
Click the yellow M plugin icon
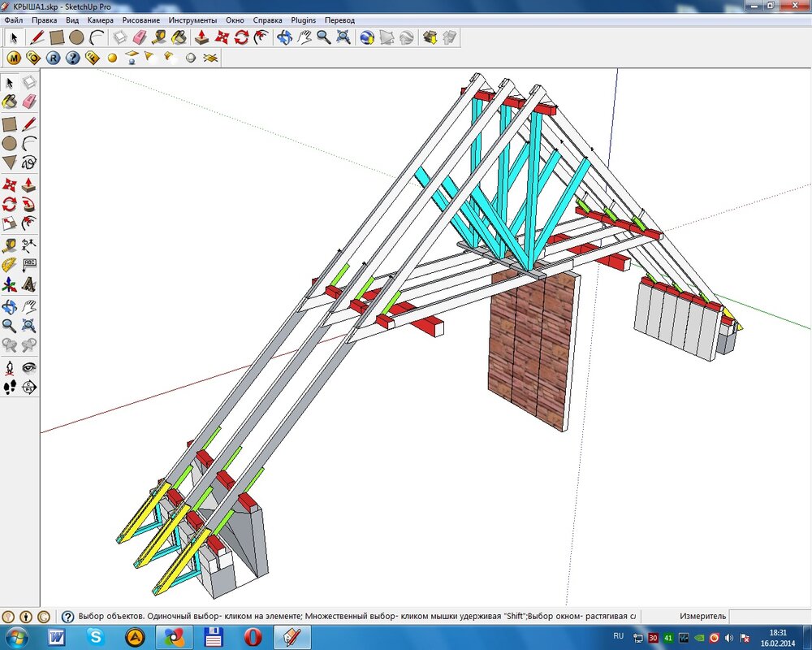tap(13, 58)
